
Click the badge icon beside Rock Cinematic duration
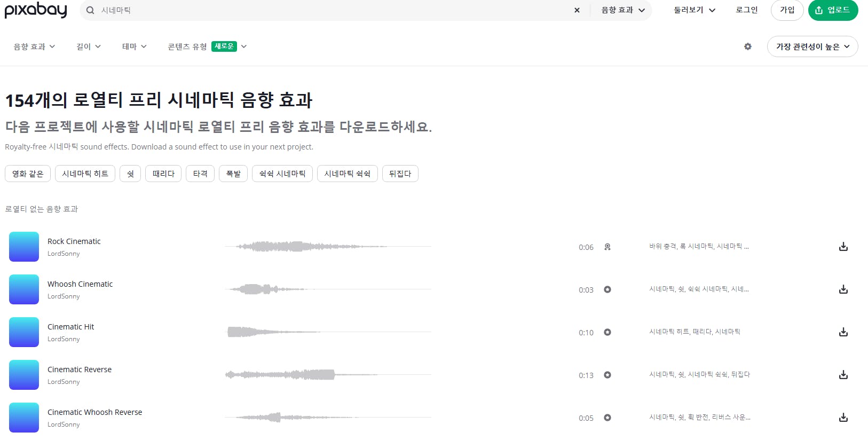[607, 247]
